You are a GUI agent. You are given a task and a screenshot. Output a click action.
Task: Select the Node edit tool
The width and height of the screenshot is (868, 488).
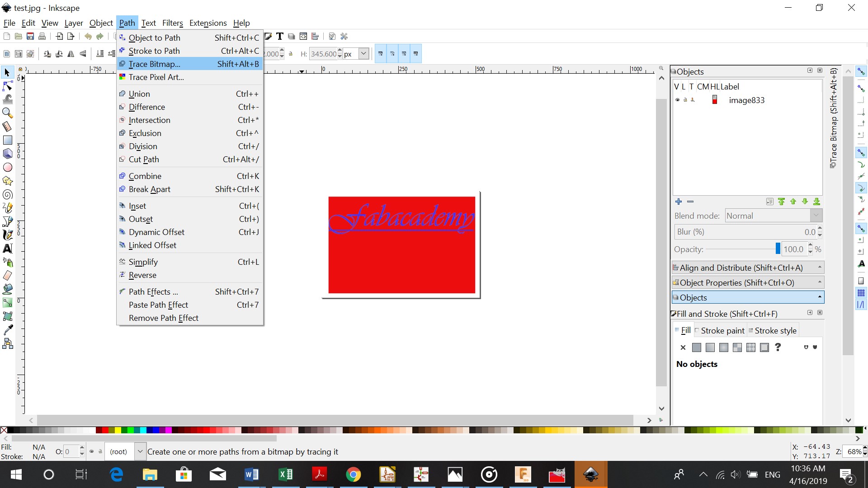pos(8,86)
